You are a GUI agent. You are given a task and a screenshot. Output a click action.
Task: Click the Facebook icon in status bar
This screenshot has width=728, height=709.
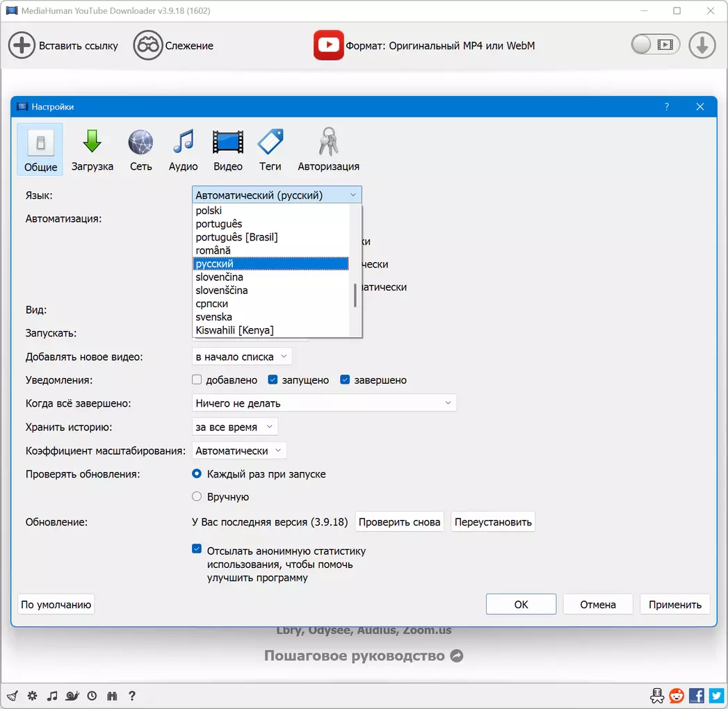696,695
